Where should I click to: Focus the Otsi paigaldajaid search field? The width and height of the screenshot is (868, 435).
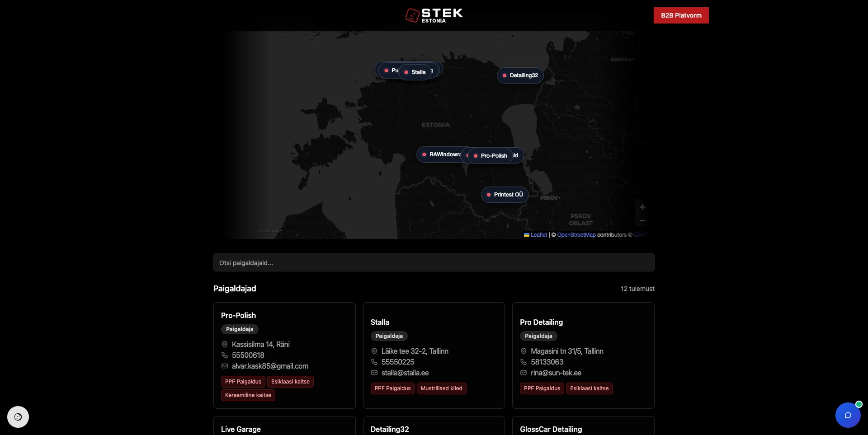click(x=434, y=262)
